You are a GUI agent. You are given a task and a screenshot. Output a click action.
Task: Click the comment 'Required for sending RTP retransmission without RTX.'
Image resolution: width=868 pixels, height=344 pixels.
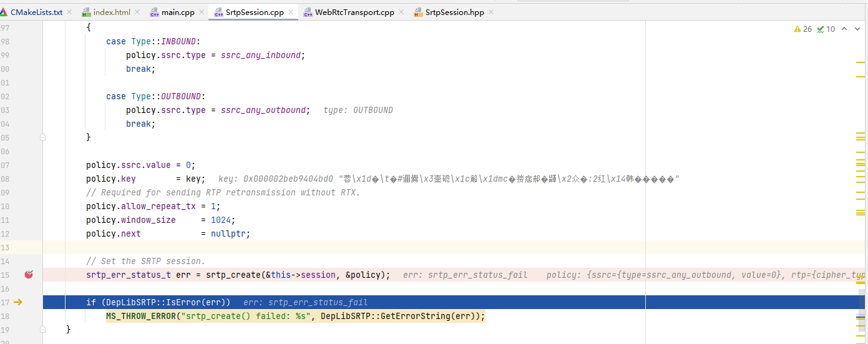click(x=223, y=192)
